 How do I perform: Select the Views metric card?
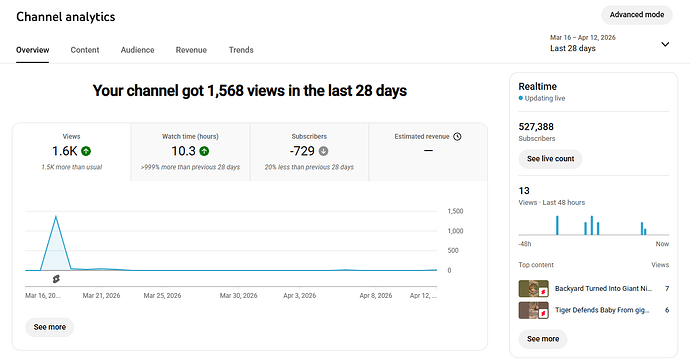72,152
